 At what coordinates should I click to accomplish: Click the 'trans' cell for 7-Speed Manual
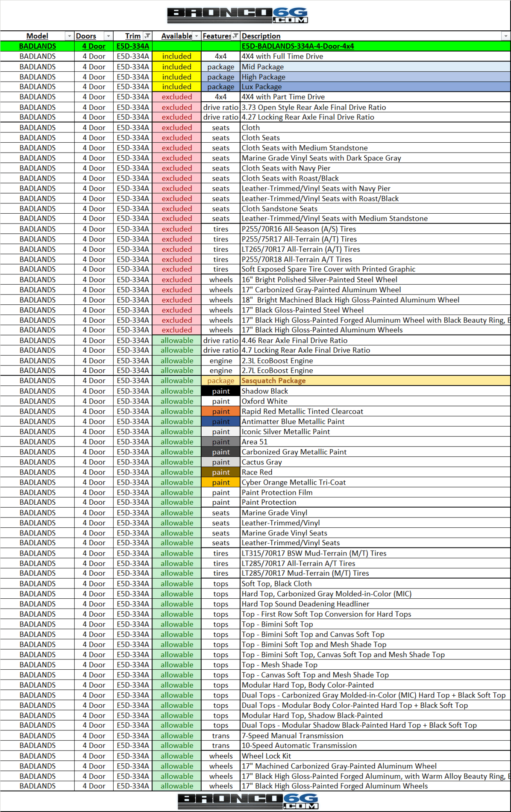(221, 736)
